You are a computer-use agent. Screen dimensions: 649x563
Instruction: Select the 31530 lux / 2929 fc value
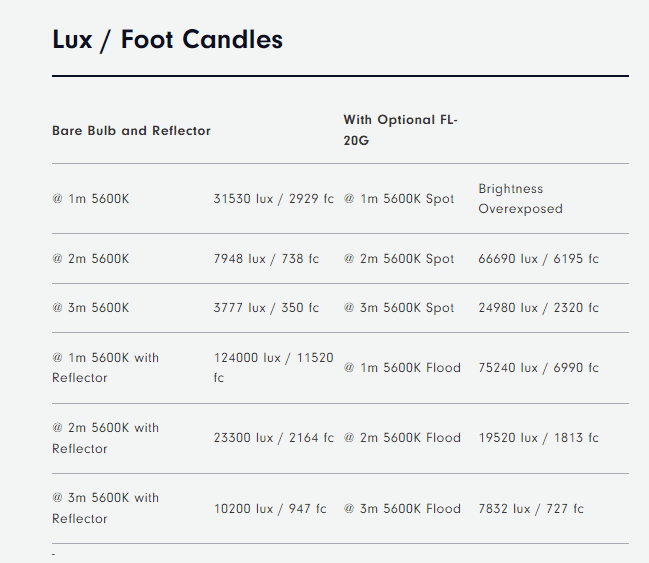click(274, 199)
